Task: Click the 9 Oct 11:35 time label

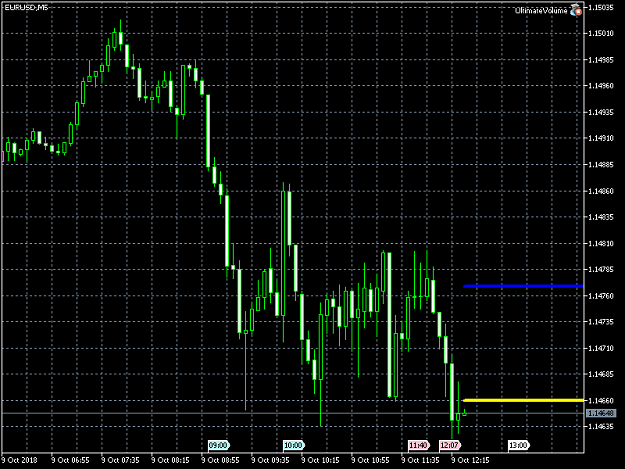Action: click(421, 460)
